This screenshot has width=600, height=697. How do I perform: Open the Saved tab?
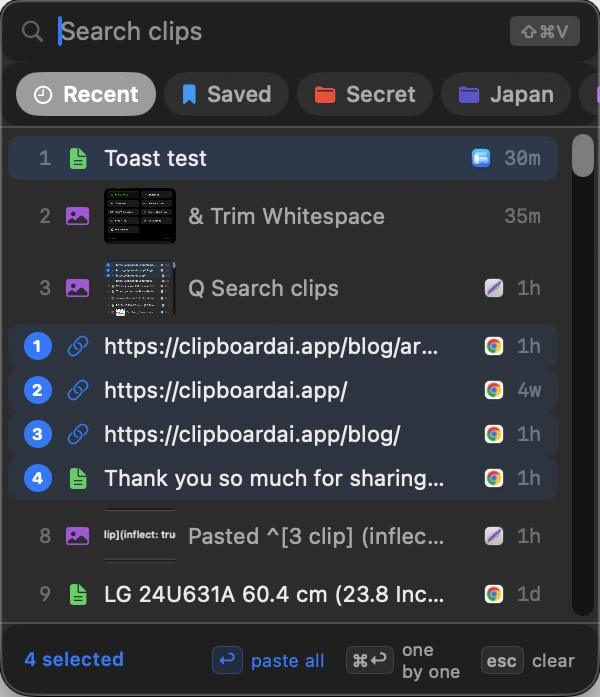226,94
